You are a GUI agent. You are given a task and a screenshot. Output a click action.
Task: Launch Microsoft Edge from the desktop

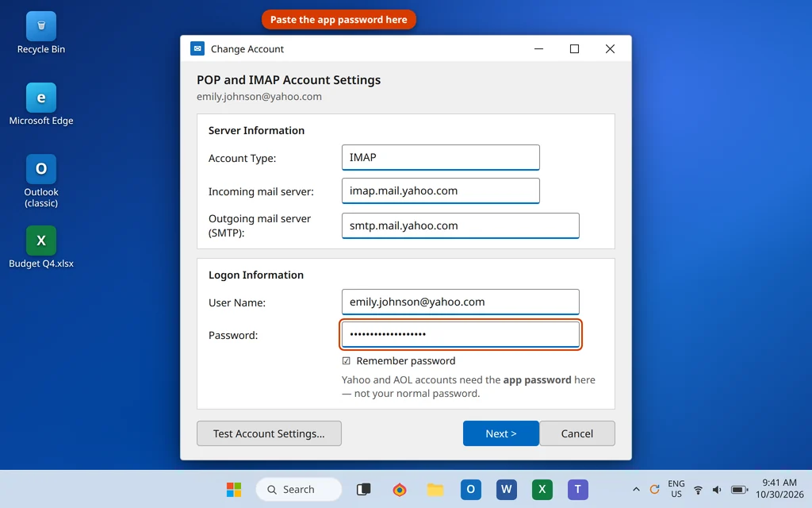[41, 104]
